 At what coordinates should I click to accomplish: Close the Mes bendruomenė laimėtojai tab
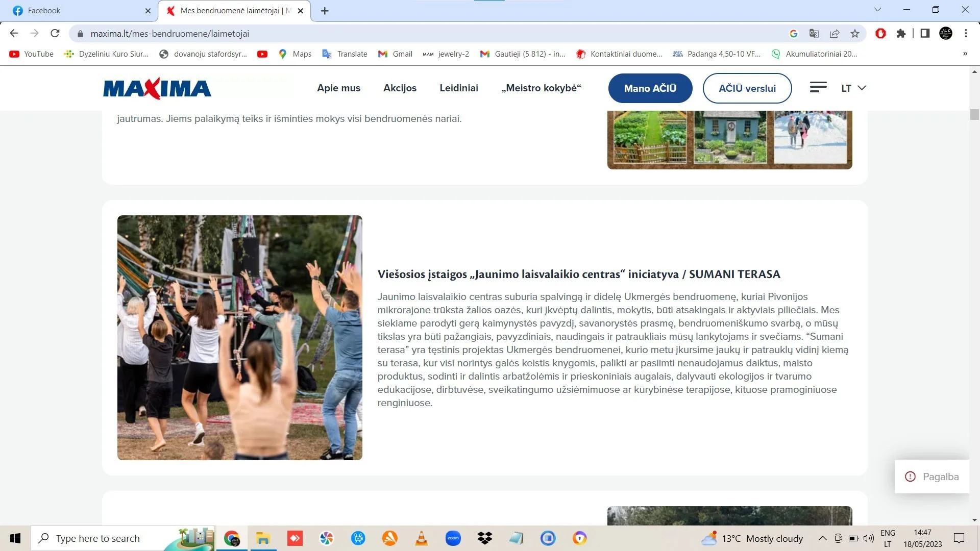301,11
